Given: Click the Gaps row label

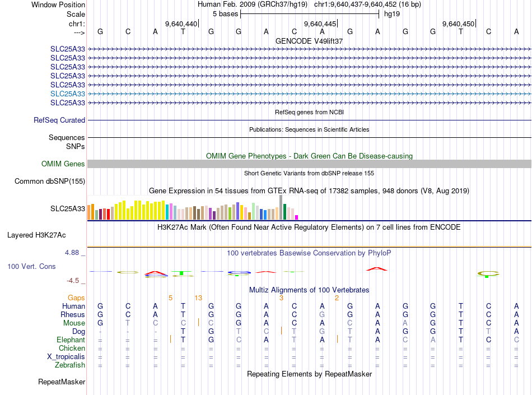Looking at the screenshot, I should coord(76,298).
